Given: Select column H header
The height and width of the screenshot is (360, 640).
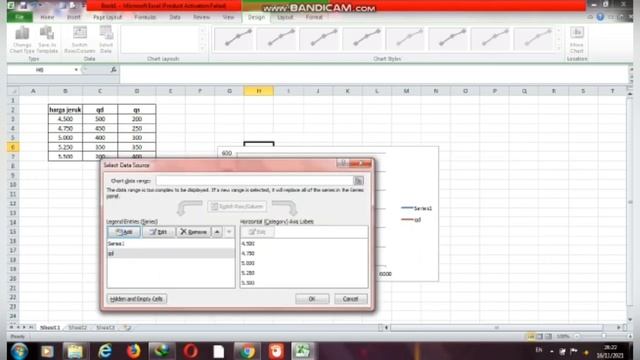Looking at the screenshot, I should pyautogui.click(x=259, y=91).
